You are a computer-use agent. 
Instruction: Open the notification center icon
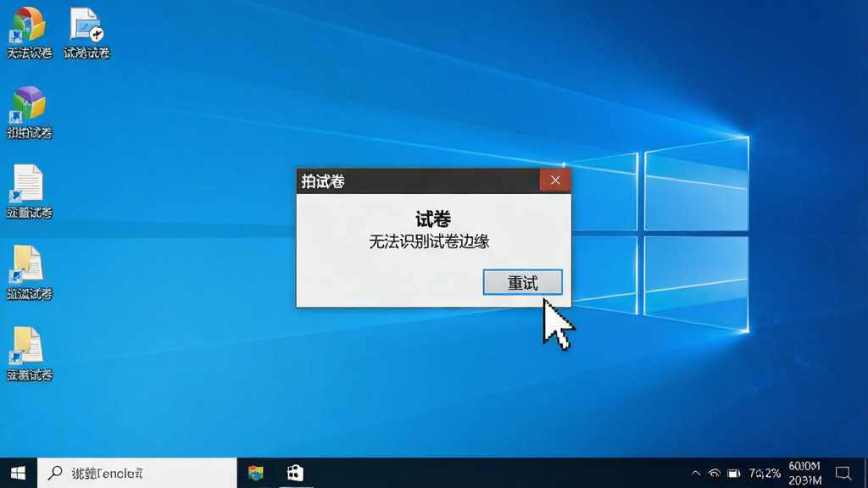843,473
